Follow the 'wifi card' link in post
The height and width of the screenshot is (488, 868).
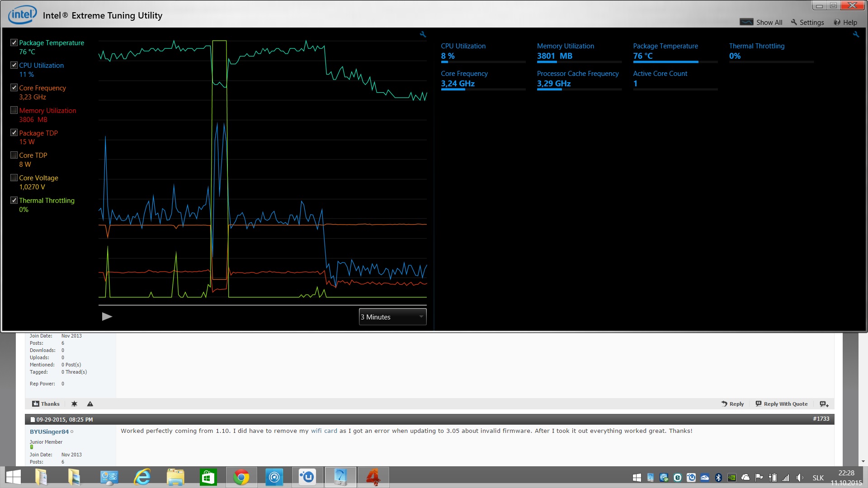pos(324,431)
